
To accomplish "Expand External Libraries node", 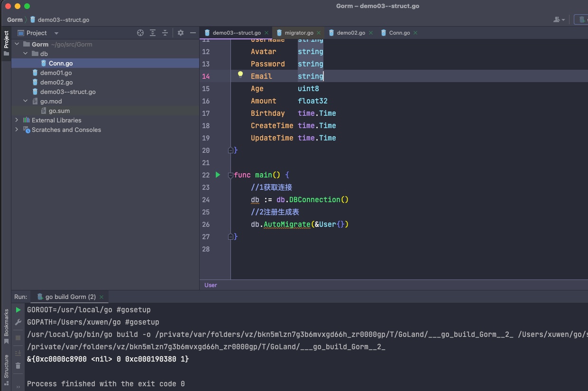I will 17,120.
